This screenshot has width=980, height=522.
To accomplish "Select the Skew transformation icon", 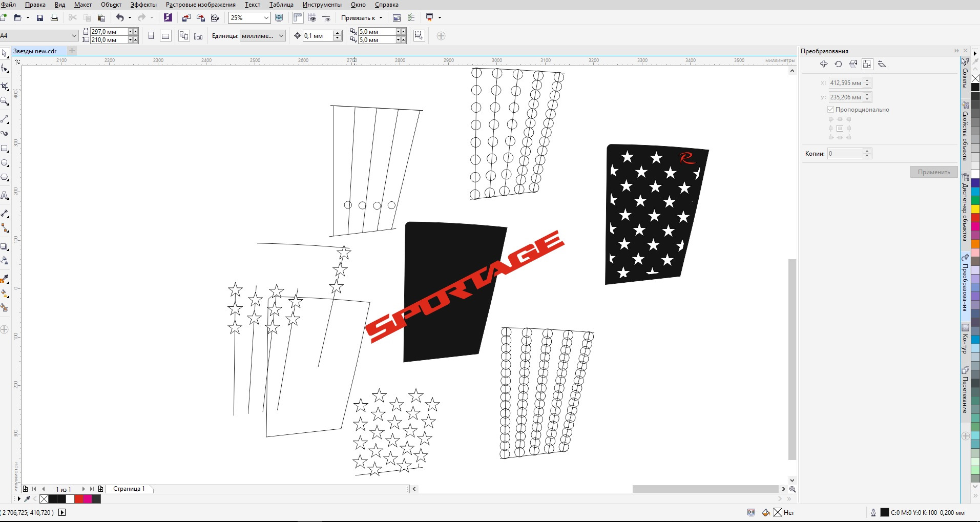I will click(x=882, y=64).
